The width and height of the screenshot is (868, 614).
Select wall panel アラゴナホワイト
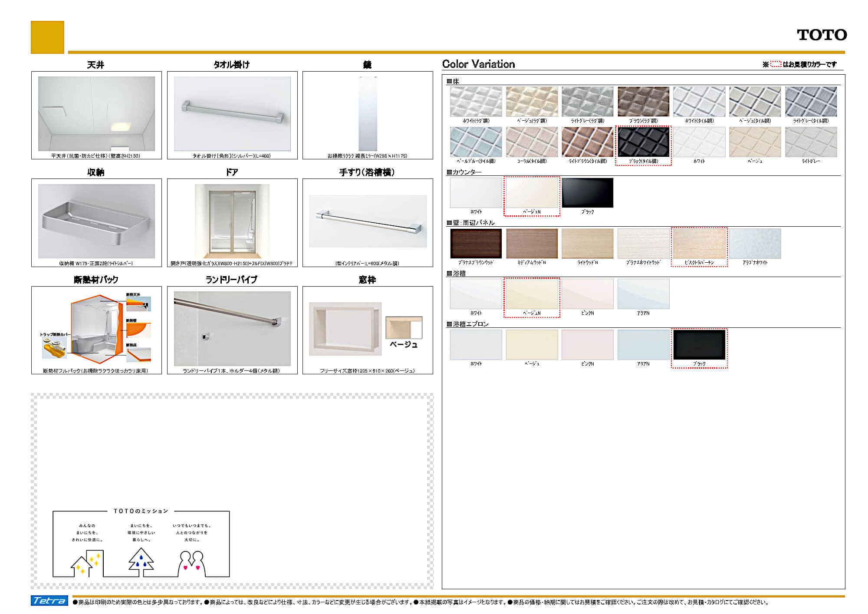coord(755,244)
